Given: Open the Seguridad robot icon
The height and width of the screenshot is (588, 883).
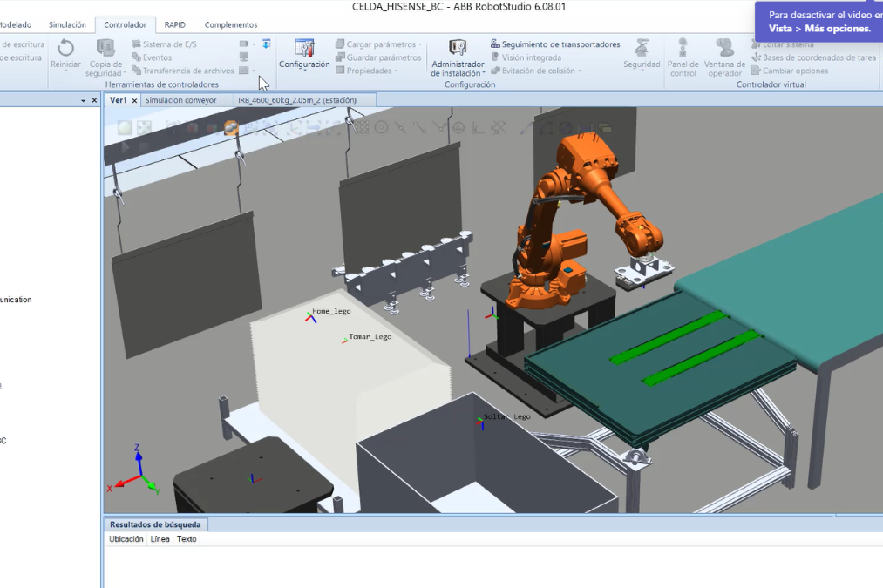Looking at the screenshot, I should point(642,49).
